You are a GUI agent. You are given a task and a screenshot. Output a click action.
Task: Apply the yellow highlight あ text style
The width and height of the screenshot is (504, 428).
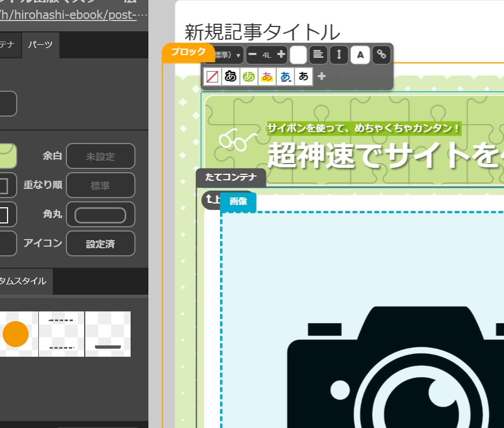point(267,77)
